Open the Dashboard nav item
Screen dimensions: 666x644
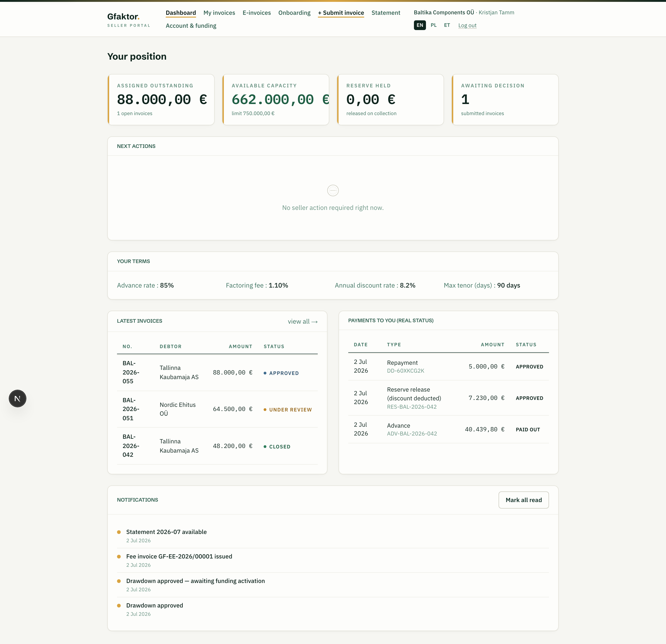tap(181, 13)
